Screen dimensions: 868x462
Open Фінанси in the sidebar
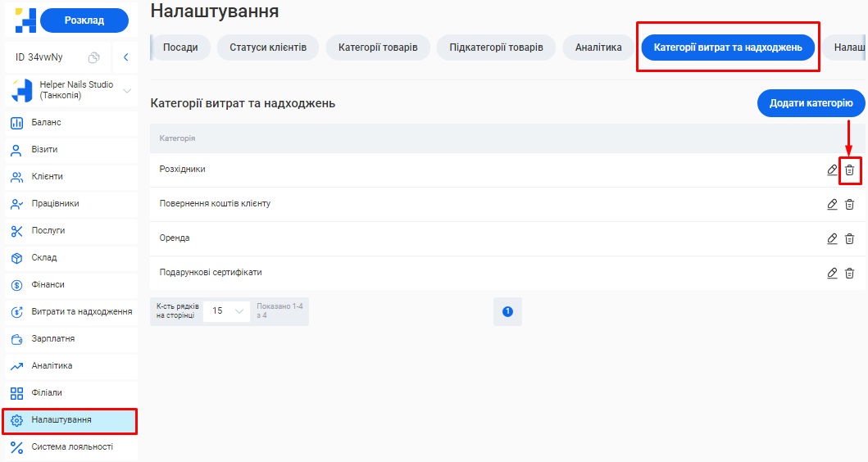coord(48,285)
